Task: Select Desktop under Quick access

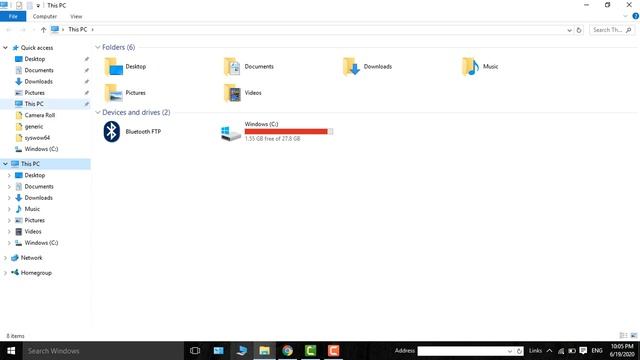Action: [35, 59]
